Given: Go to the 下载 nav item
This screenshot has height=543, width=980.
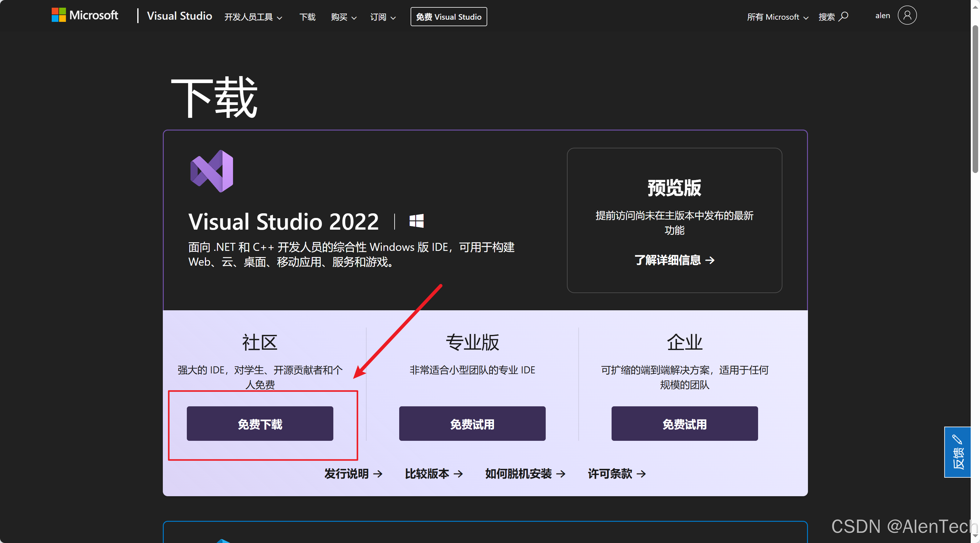Looking at the screenshot, I should (307, 17).
